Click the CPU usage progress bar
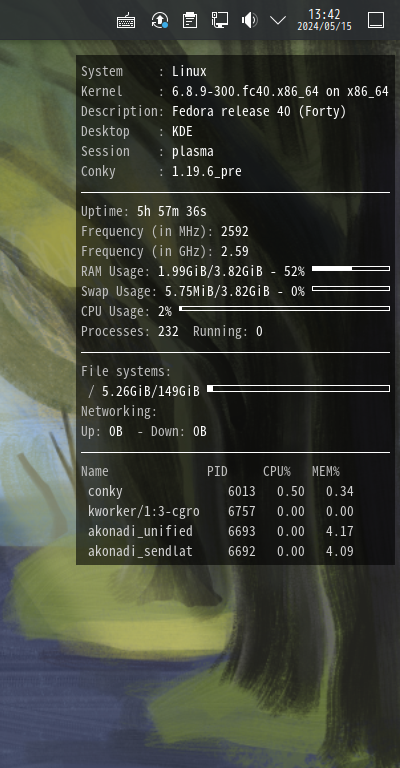This screenshot has height=768, width=400. coord(284,309)
